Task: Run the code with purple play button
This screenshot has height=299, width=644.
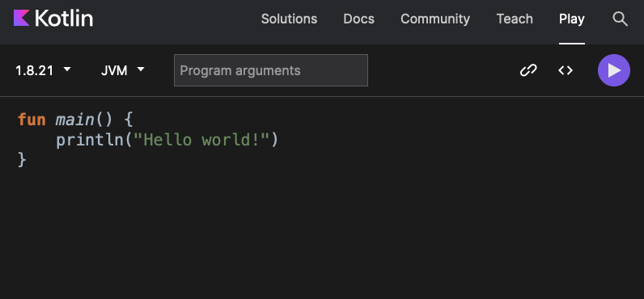Action: click(x=613, y=70)
